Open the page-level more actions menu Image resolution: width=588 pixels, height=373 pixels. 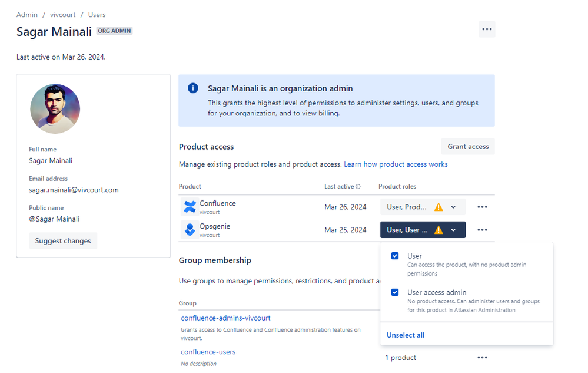click(487, 29)
